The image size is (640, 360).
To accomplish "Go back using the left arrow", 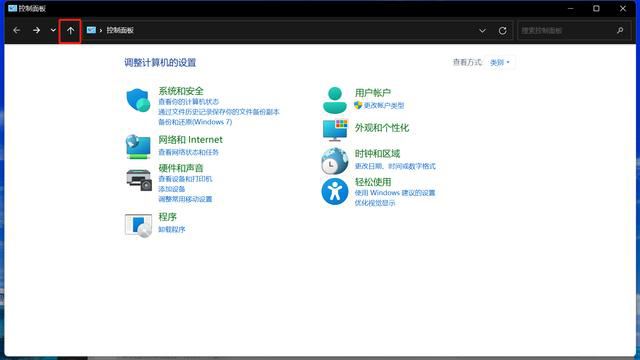I will [16, 30].
